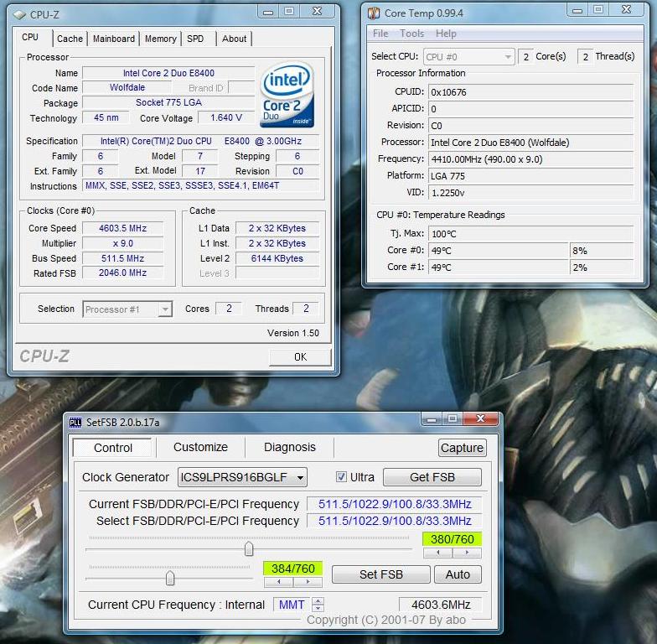Click the Current FSB frequency field
This screenshot has width=657, height=644.
394,504
